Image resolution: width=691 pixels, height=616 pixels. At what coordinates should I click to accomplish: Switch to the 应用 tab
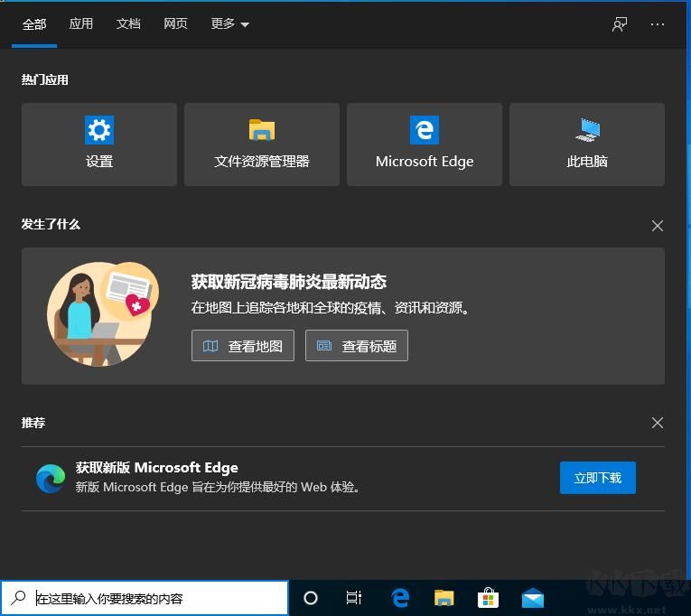[x=81, y=24]
